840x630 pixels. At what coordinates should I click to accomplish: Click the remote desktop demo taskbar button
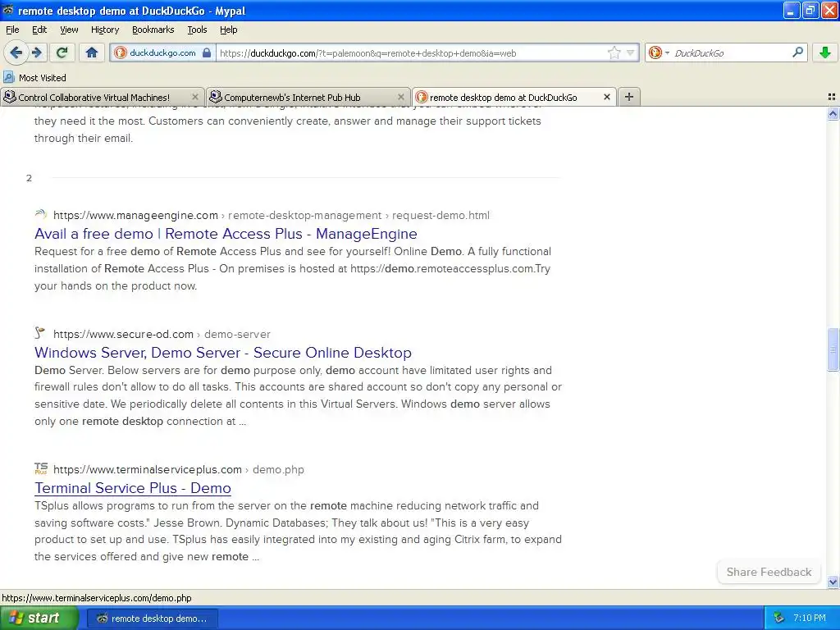tap(152, 619)
